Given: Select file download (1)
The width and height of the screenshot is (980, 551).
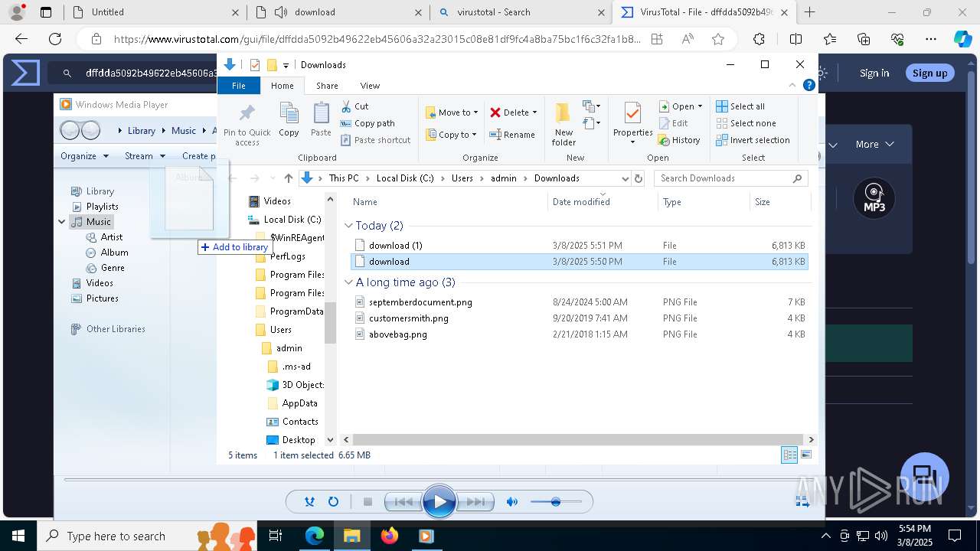Looking at the screenshot, I should coord(580,246).
